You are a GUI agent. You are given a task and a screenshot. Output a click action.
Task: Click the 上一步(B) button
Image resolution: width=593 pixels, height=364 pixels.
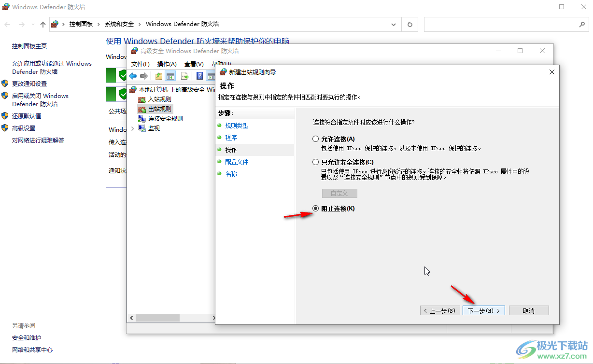(439, 310)
